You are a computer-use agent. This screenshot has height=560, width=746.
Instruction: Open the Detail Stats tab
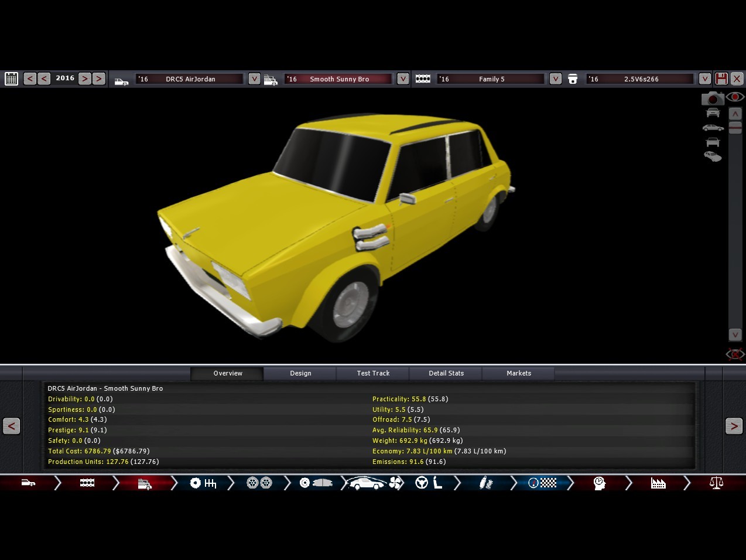[446, 373]
